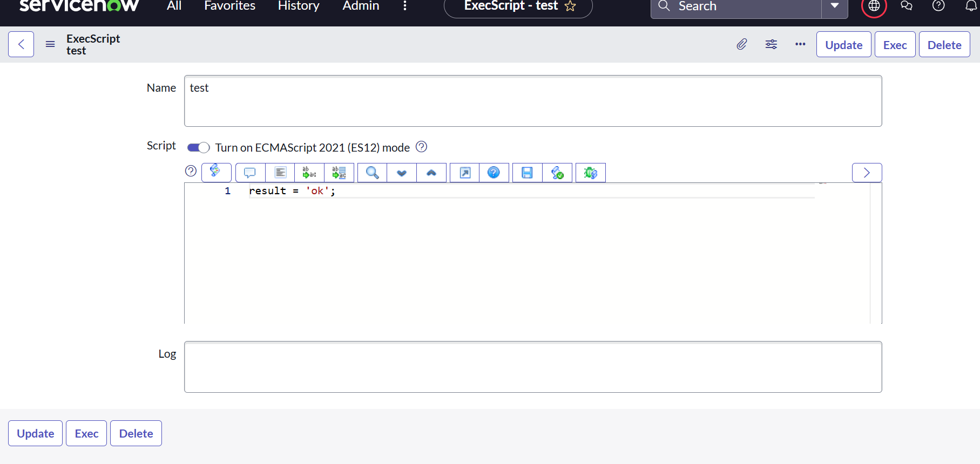Open ECMAScript 2021 mode help icon

click(x=422, y=147)
